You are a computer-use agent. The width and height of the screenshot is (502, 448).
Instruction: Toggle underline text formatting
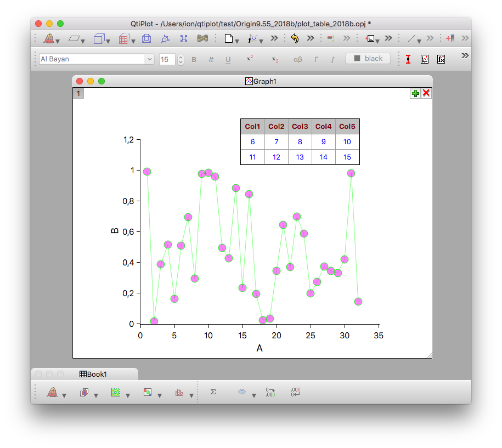[x=228, y=59]
